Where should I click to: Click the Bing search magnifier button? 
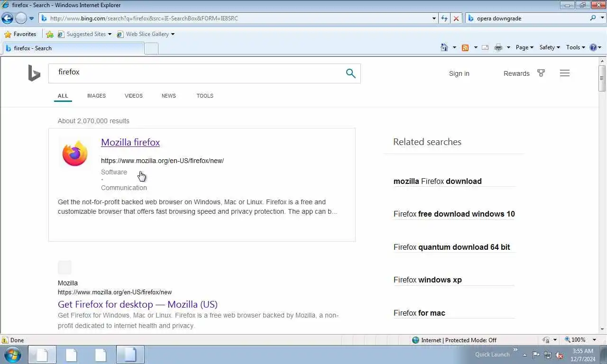click(x=350, y=73)
